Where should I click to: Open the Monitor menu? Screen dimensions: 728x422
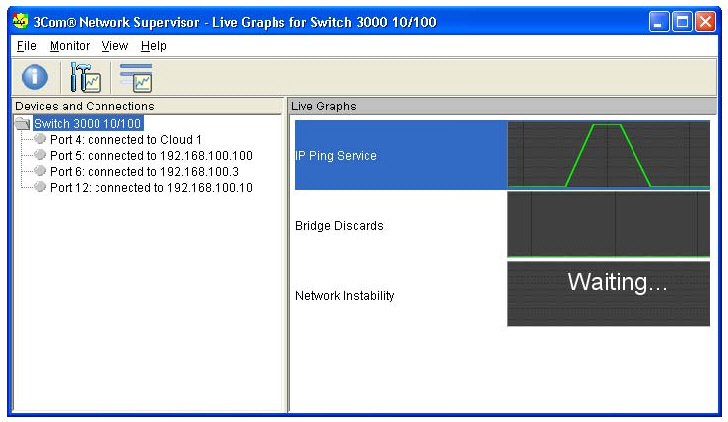(x=70, y=46)
